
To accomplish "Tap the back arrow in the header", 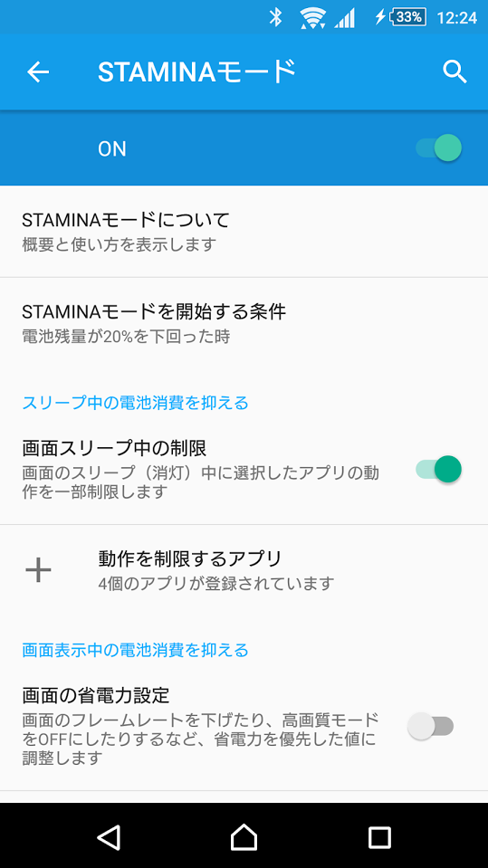I will (38, 72).
